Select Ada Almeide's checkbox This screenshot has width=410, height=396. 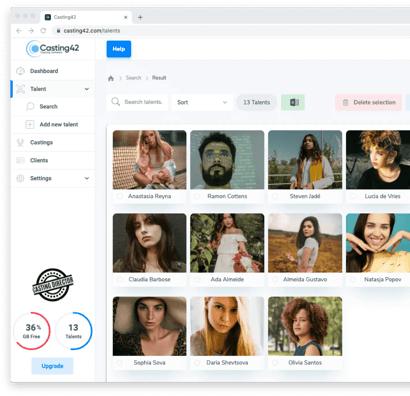pyautogui.click(x=197, y=279)
